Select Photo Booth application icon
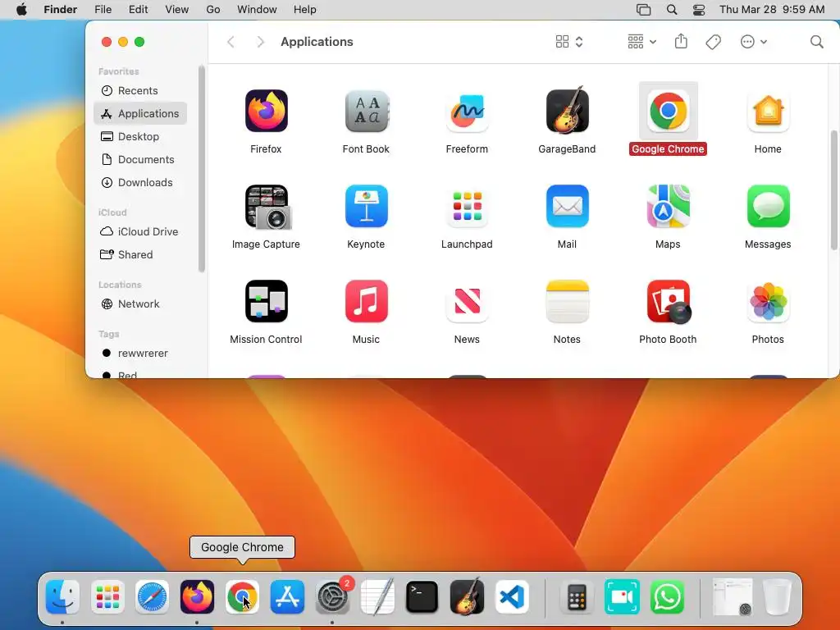The image size is (840, 630). click(x=669, y=302)
